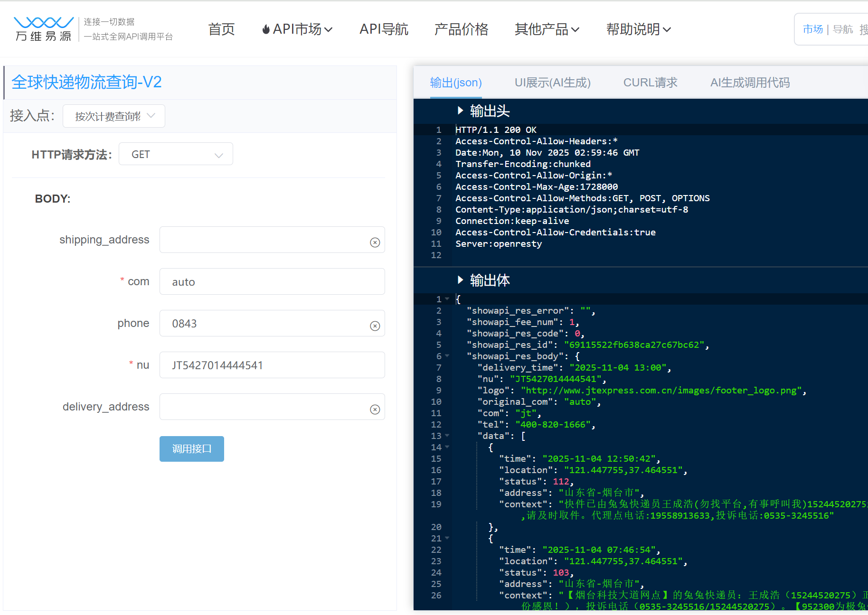
Task: Go to 首页
Action: point(221,29)
